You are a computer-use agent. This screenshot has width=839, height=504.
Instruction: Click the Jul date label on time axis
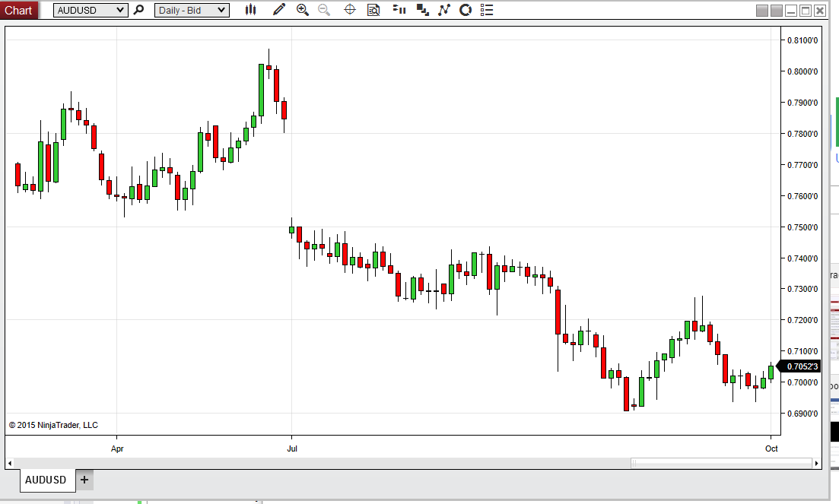pyautogui.click(x=291, y=449)
